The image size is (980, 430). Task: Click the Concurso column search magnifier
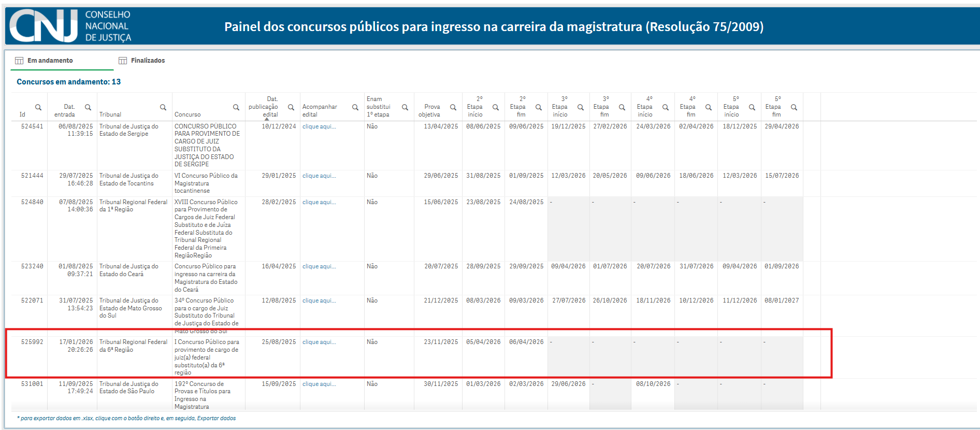236,107
